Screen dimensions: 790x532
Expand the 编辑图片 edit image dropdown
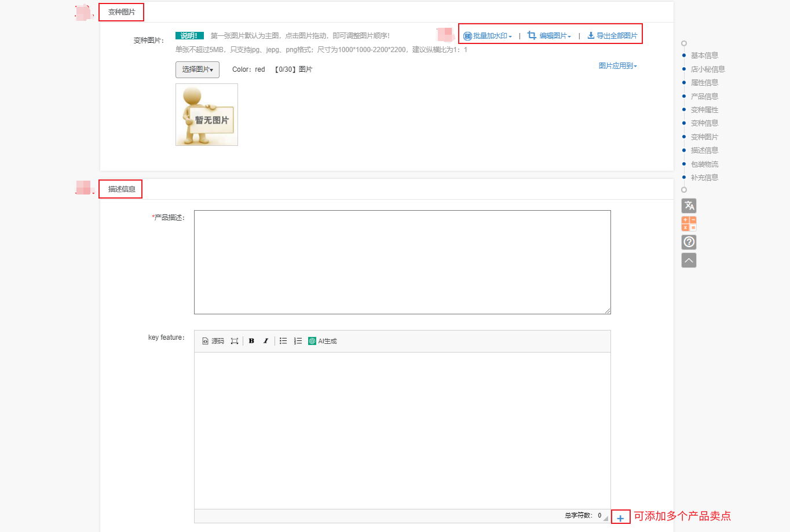pos(549,36)
